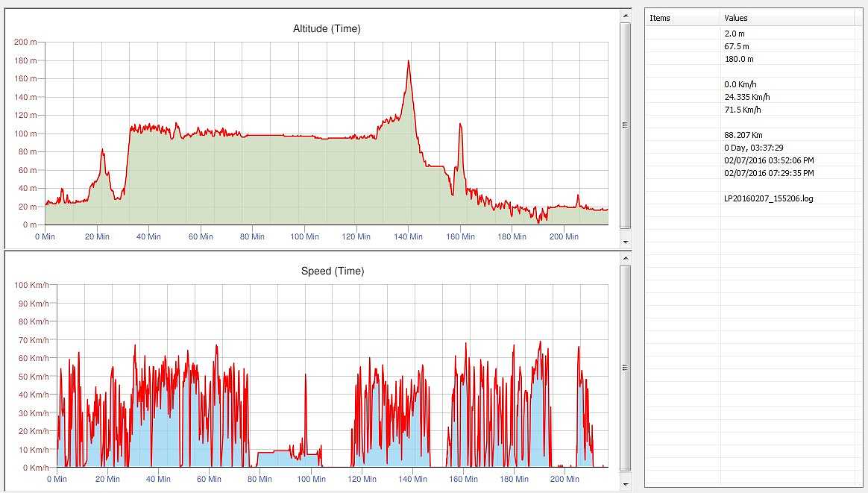Click the Speed chart scrollbar down arrow

[625, 484]
